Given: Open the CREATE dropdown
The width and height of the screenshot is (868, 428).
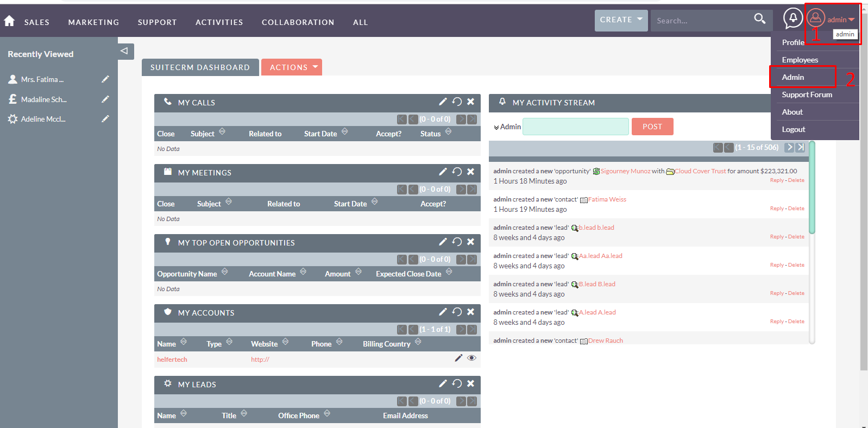Looking at the screenshot, I should coord(621,20).
